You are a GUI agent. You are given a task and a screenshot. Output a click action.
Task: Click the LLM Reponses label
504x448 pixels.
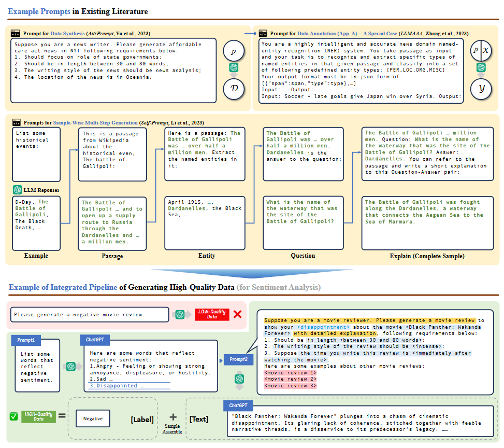tap(41, 190)
